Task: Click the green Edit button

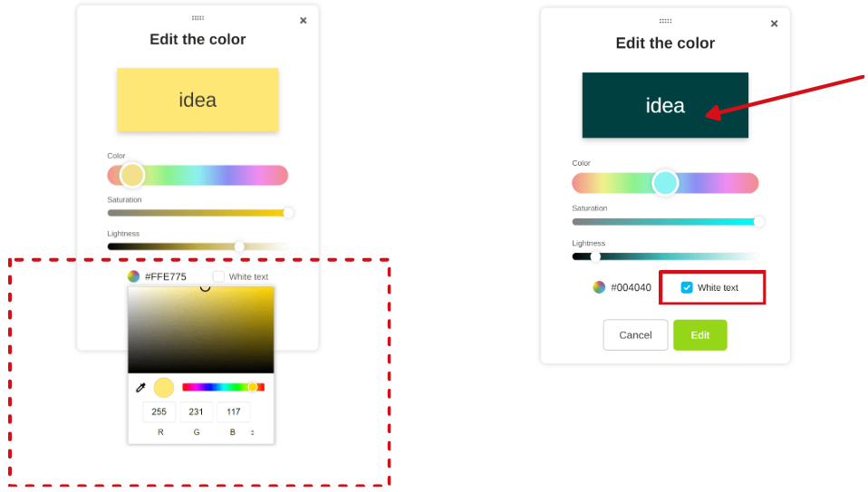Action: point(699,335)
